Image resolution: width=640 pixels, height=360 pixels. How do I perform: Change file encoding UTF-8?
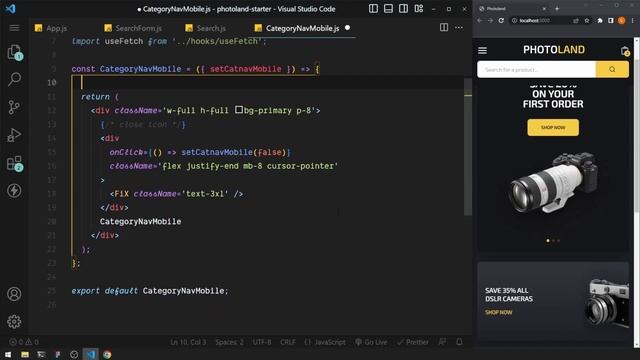(262, 342)
